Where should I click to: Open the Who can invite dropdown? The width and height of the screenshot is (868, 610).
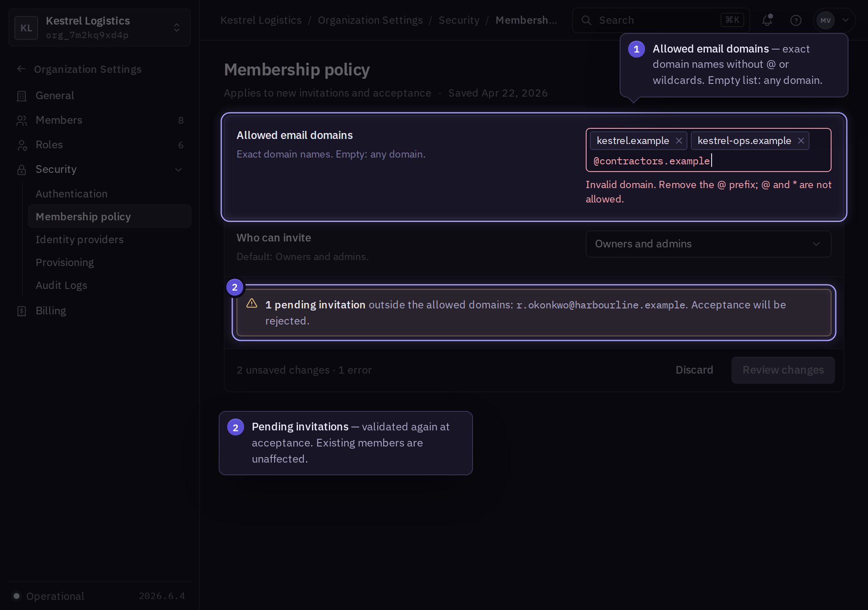(x=709, y=244)
